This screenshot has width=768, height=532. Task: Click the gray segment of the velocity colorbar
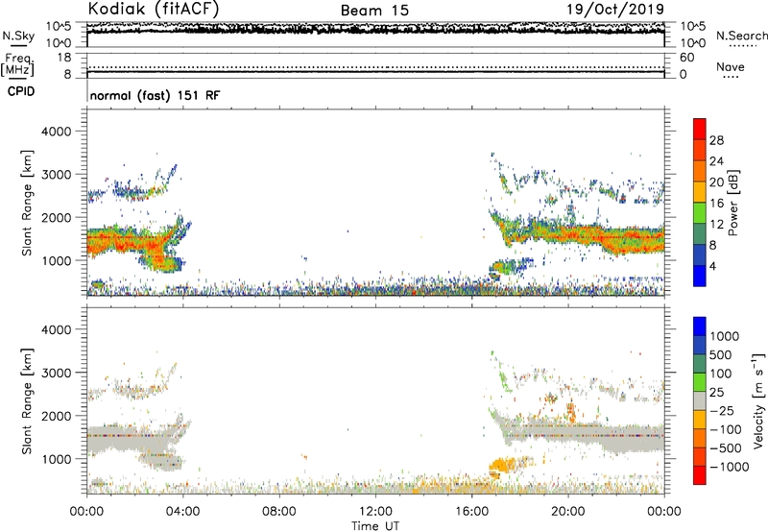[x=700, y=401]
